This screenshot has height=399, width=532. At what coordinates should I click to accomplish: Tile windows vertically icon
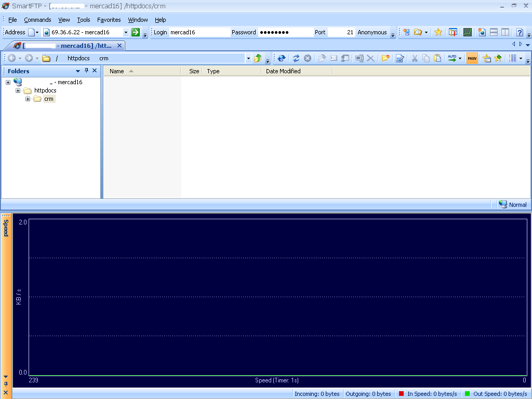click(x=505, y=32)
